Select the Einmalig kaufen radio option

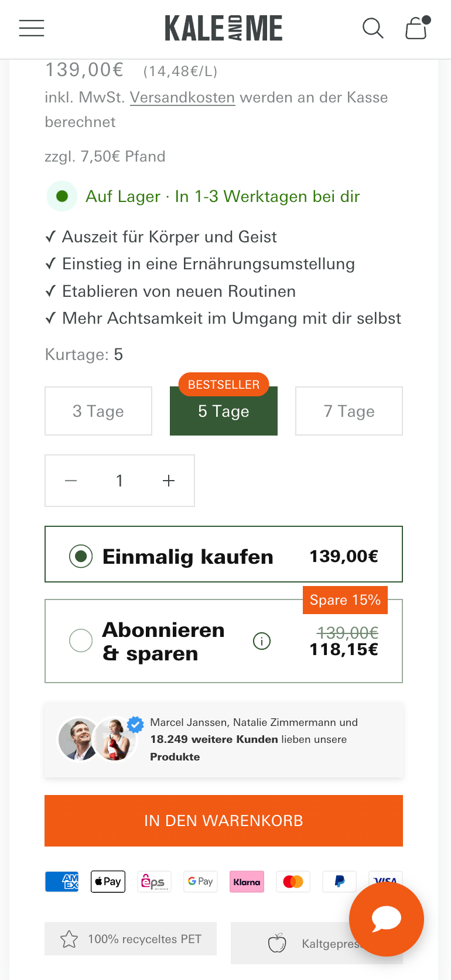(x=81, y=556)
